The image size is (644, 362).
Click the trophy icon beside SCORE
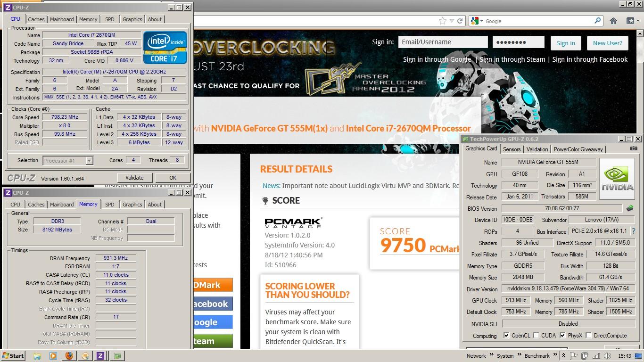[x=265, y=201]
